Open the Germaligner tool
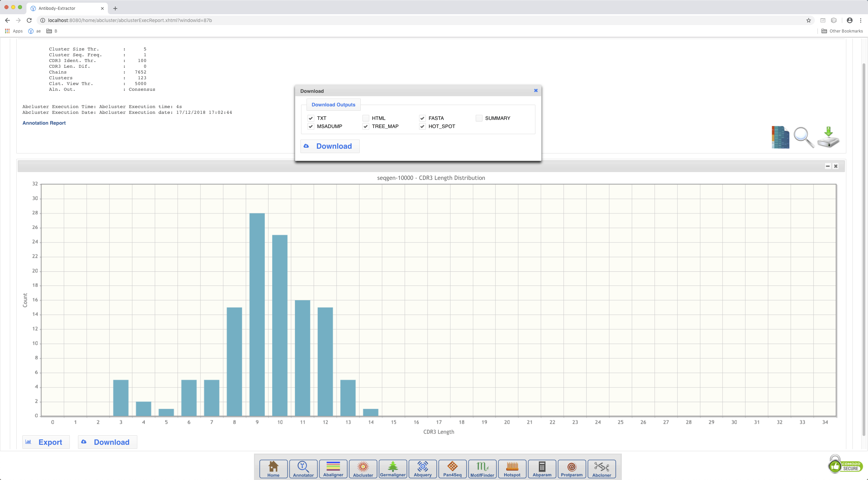This screenshot has height=480, width=868. coord(393,469)
